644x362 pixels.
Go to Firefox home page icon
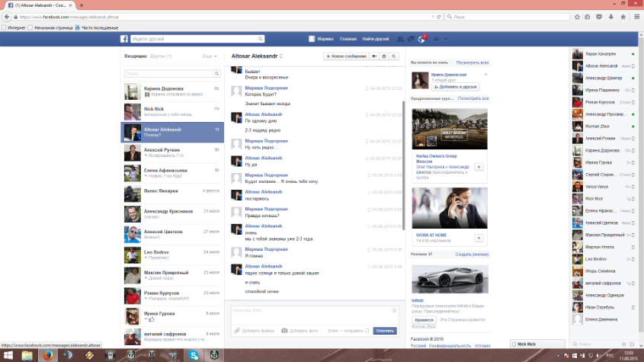click(x=623, y=17)
